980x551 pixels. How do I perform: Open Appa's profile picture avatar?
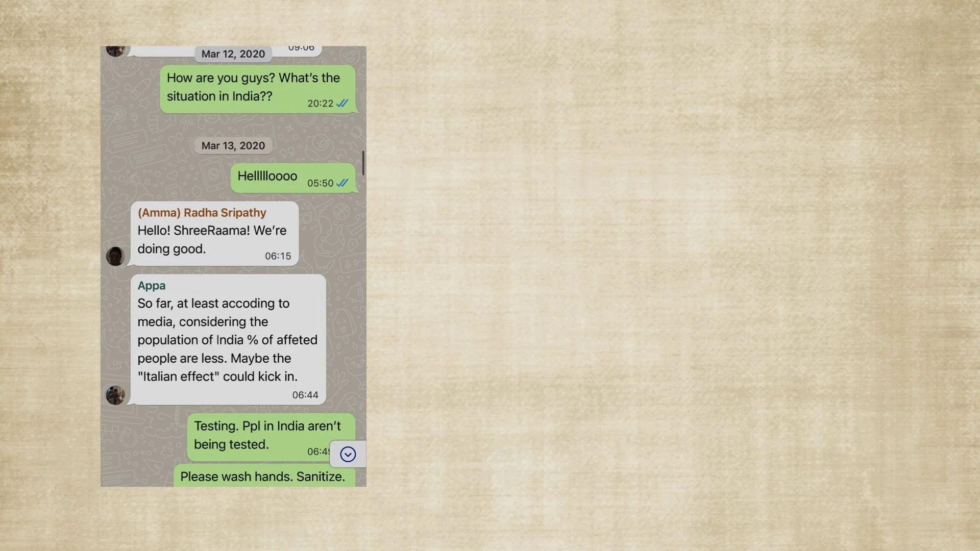115,395
